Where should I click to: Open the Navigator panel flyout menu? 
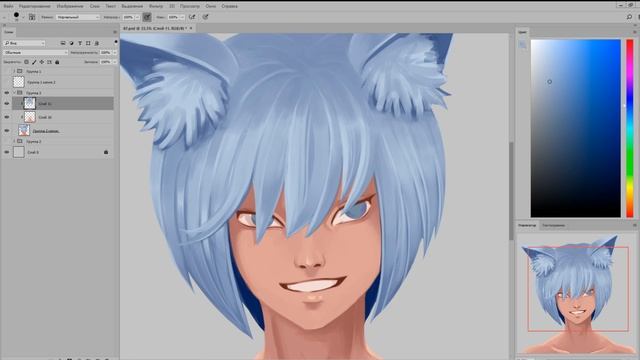click(635, 225)
